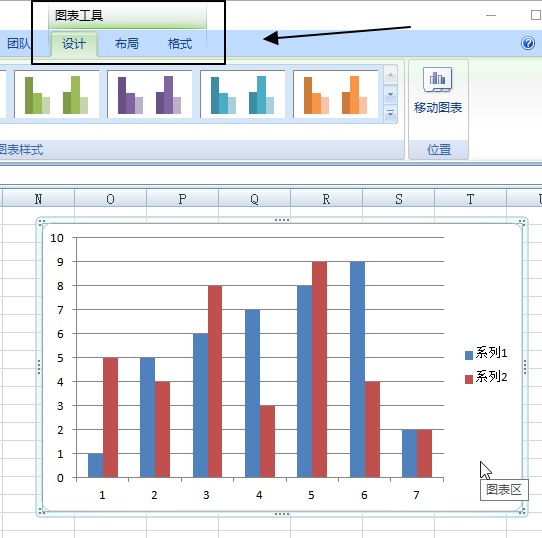Select column P header
This screenshot has width=542, height=538.
(182, 199)
